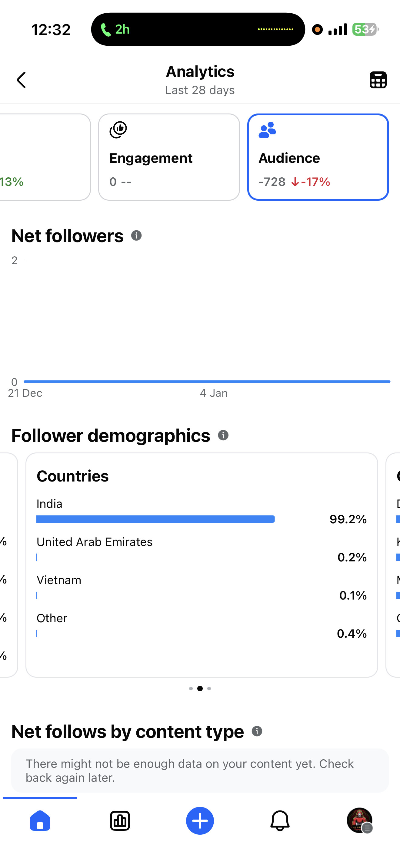Viewport: 400px width, 868px height.
Task: Select the Audience metric card
Action: coord(318,157)
